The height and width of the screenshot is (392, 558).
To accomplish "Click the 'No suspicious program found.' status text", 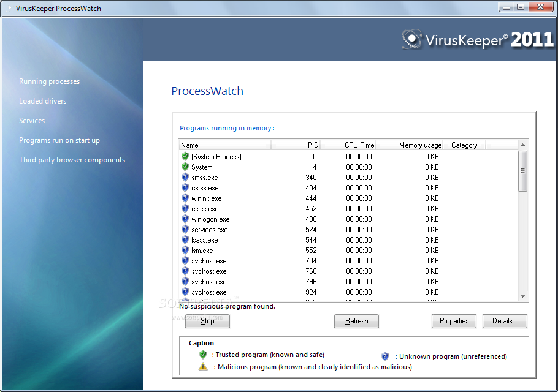I will point(227,306).
